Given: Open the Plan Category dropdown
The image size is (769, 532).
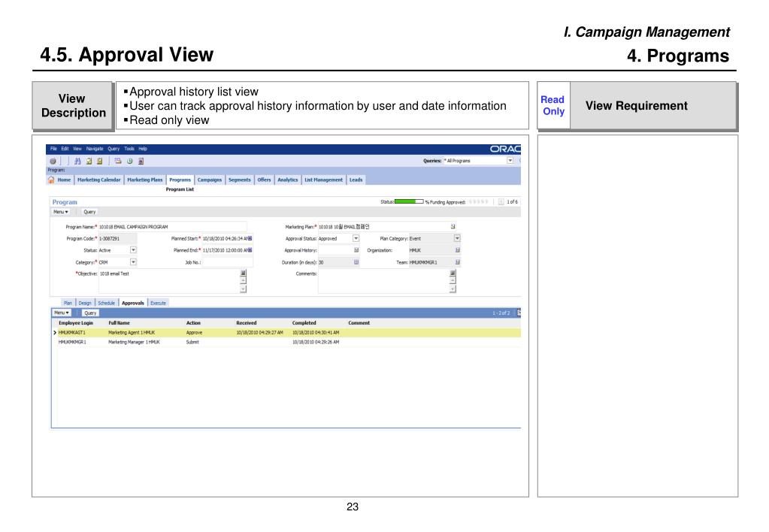Looking at the screenshot, I should point(456,238).
